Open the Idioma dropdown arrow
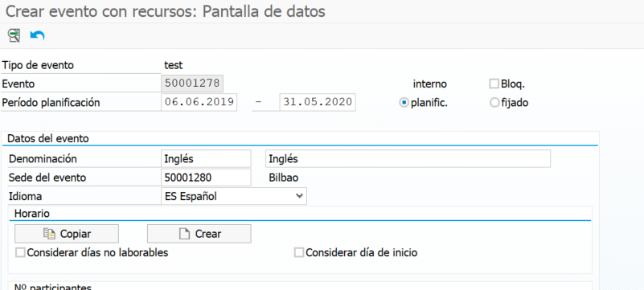644x290 pixels. 299,196
